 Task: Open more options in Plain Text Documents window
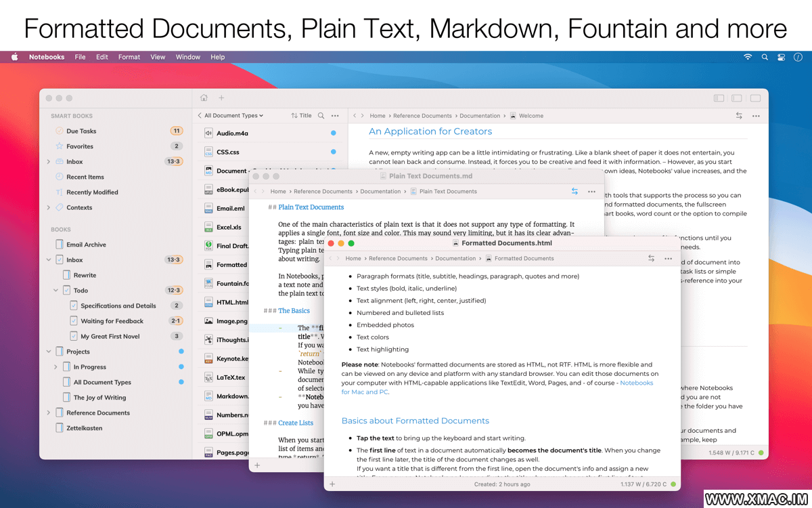tap(592, 192)
